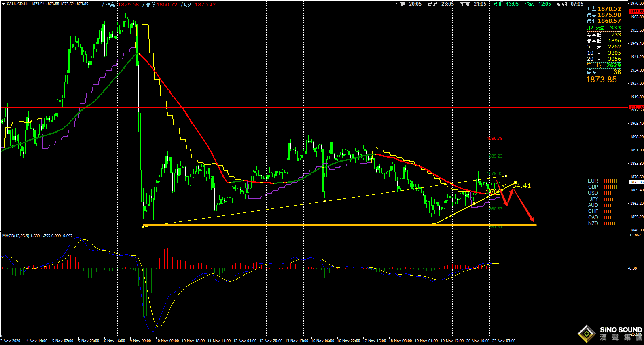Image resolution: width=644 pixels, height=345 pixels.
Task: Click the XAUUSD,H1 symbol title text
Action: point(18,4)
